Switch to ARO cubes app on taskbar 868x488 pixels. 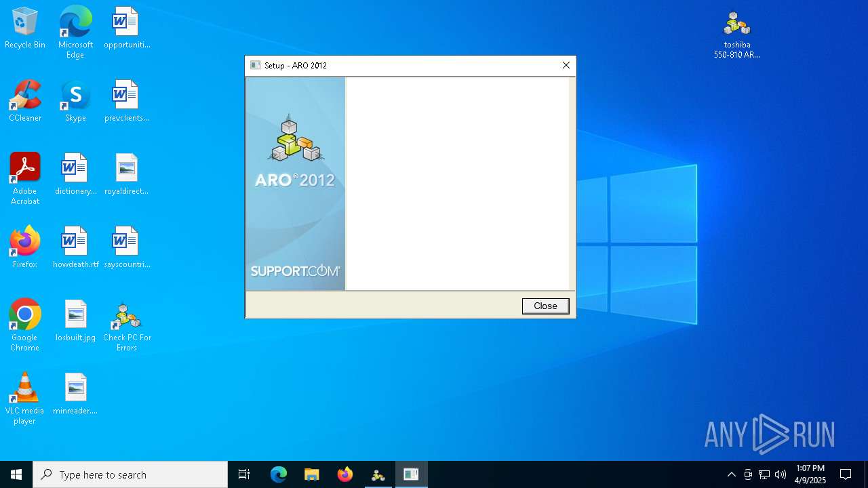pyautogui.click(x=378, y=474)
